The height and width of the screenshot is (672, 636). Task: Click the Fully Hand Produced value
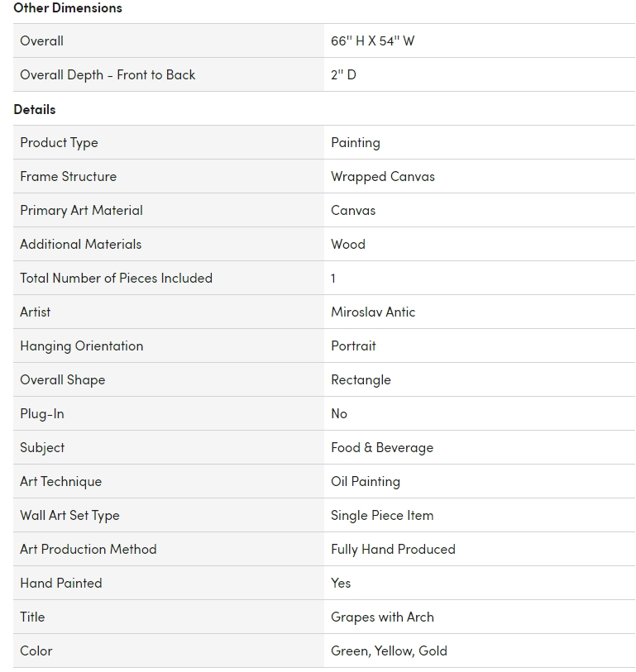click(x=393, y=549)
